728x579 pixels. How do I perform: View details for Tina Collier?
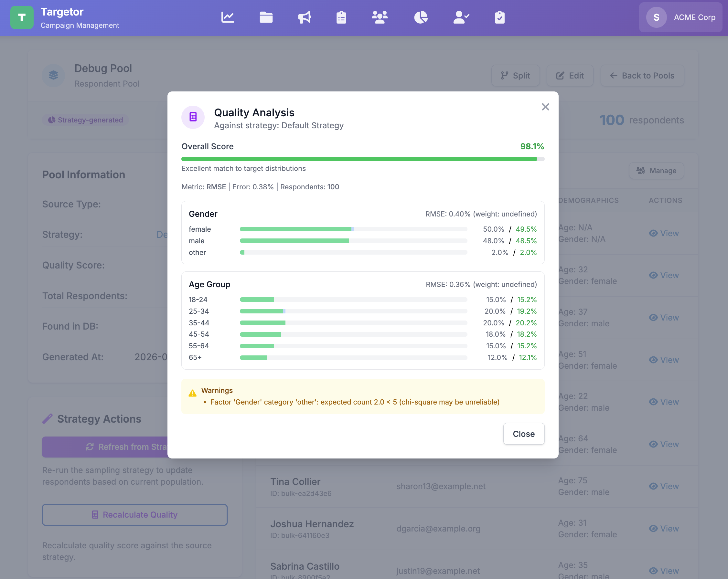coord(664,486)
